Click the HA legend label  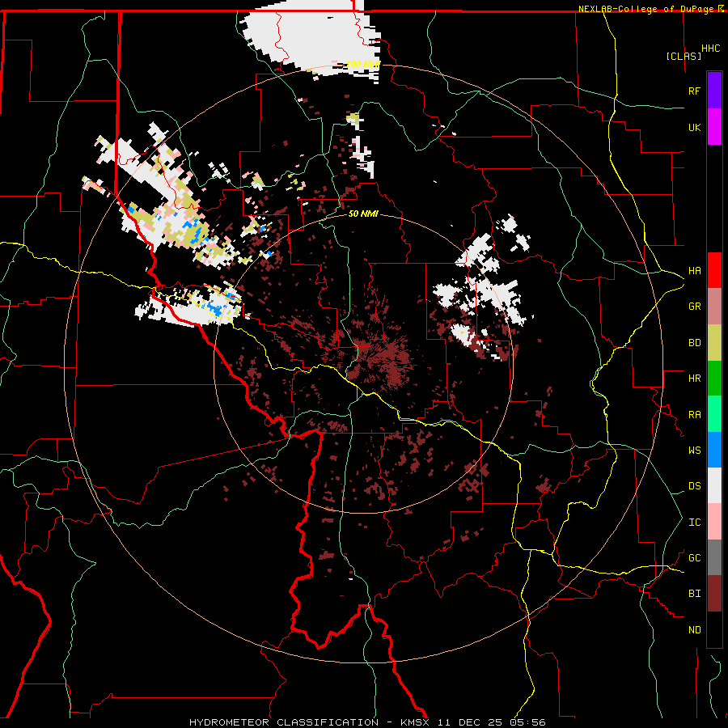click(x=694, y=271)
